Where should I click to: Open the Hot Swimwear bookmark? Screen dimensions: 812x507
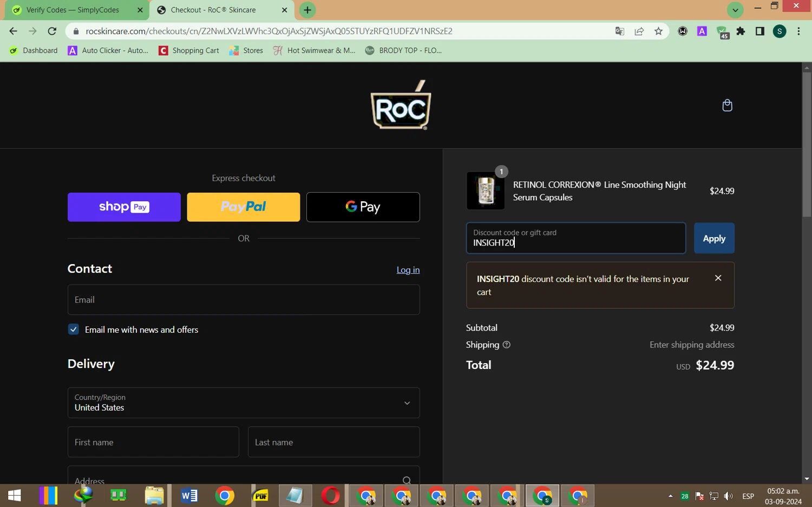(x=314, y=50)
